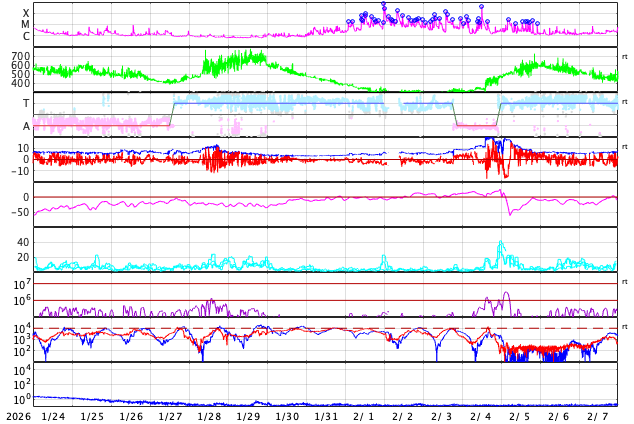The width and height of the screenshot is (634, 424).
Task: Click the 2/7 date tick label
Action: (598, 416)
